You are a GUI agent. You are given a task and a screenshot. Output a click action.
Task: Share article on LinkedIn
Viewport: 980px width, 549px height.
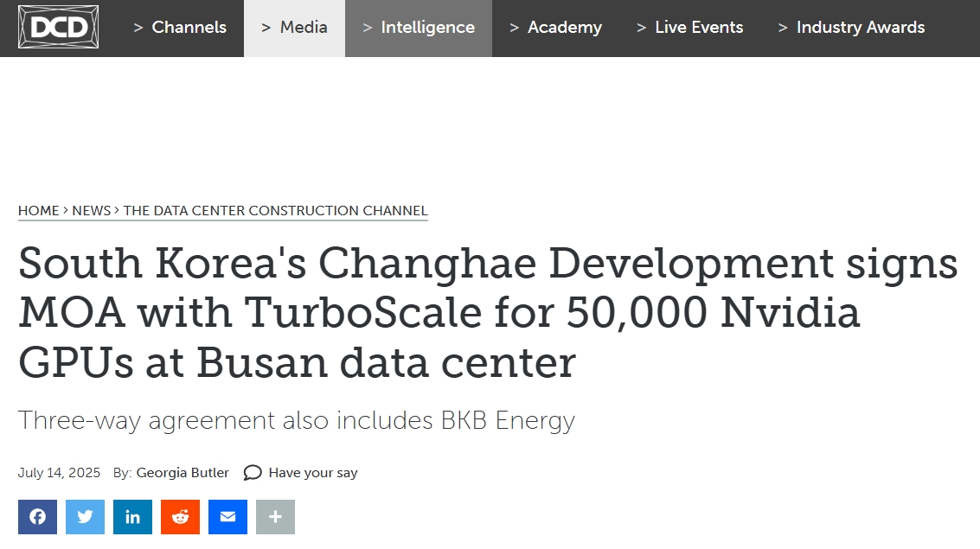tap(132, 517)
